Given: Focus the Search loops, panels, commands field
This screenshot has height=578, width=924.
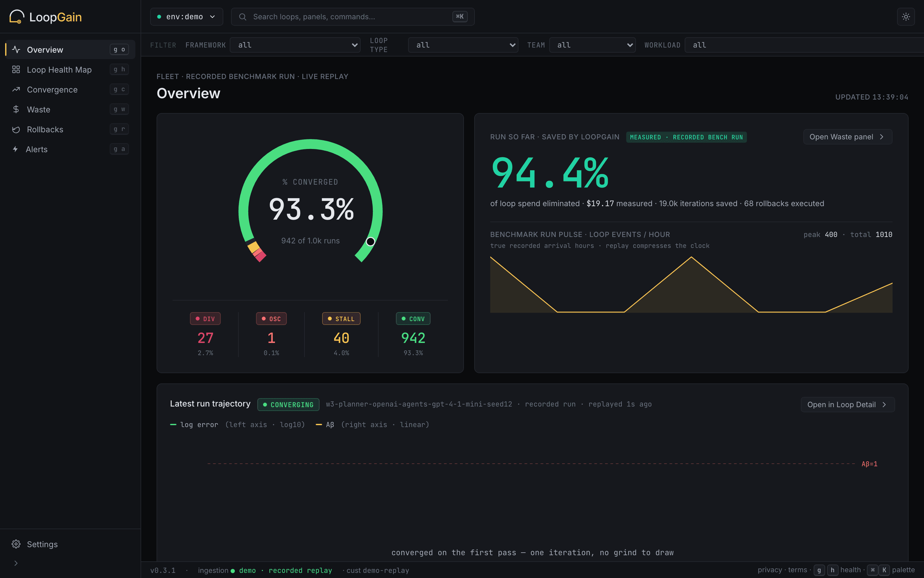Looking at the screenshot, I should point(352,16).
